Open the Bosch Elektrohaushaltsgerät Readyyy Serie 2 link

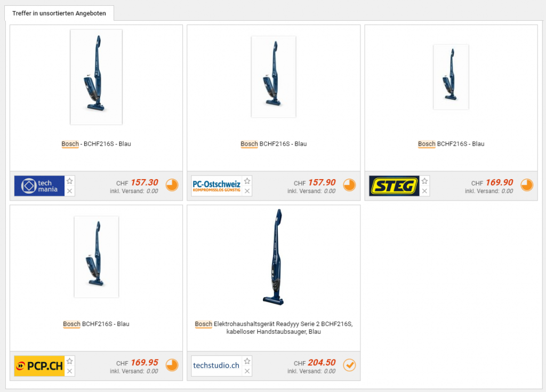(274, 327)
